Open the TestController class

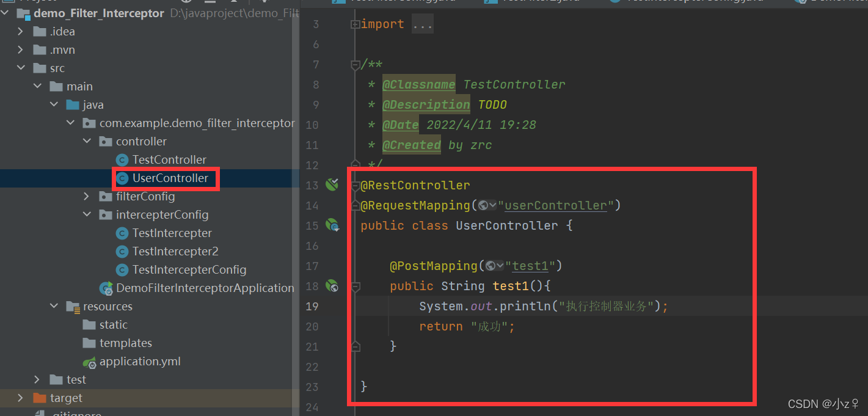pos(169,160)
